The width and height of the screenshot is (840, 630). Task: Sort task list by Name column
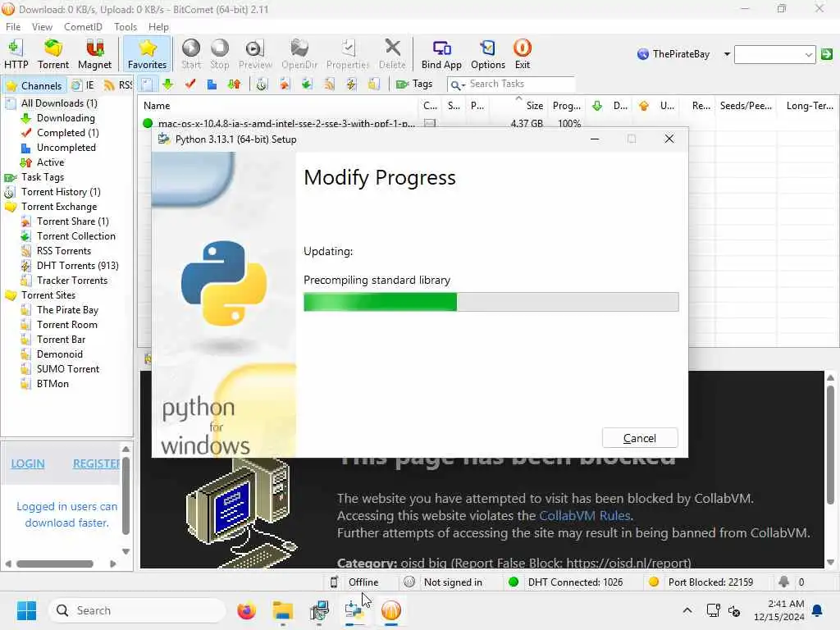(x=278, y=106)
